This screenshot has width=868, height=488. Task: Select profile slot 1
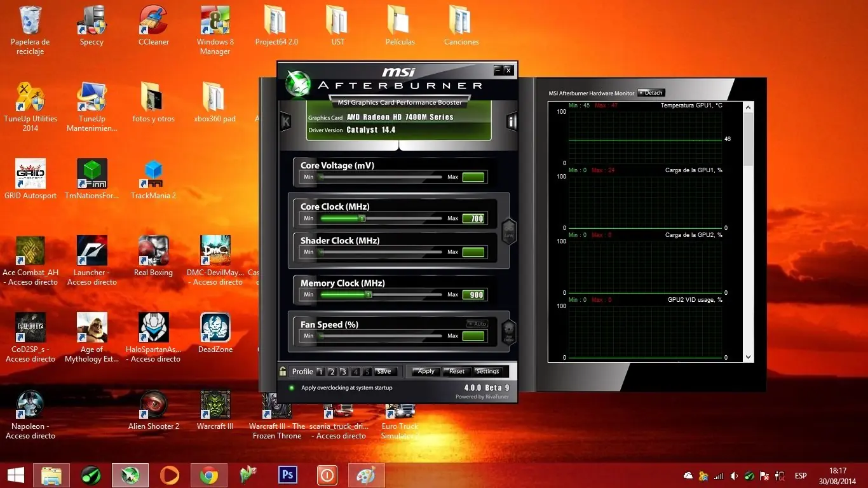320,372
